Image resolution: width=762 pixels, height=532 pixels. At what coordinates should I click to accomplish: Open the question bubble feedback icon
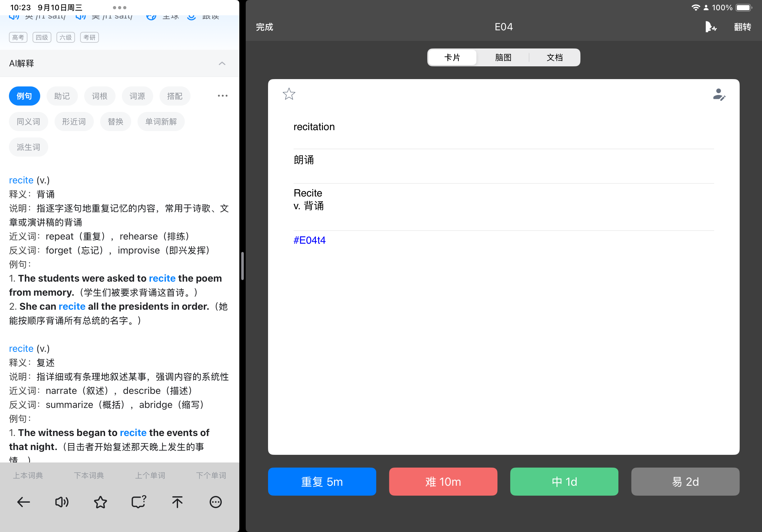(x=139, y=502)
